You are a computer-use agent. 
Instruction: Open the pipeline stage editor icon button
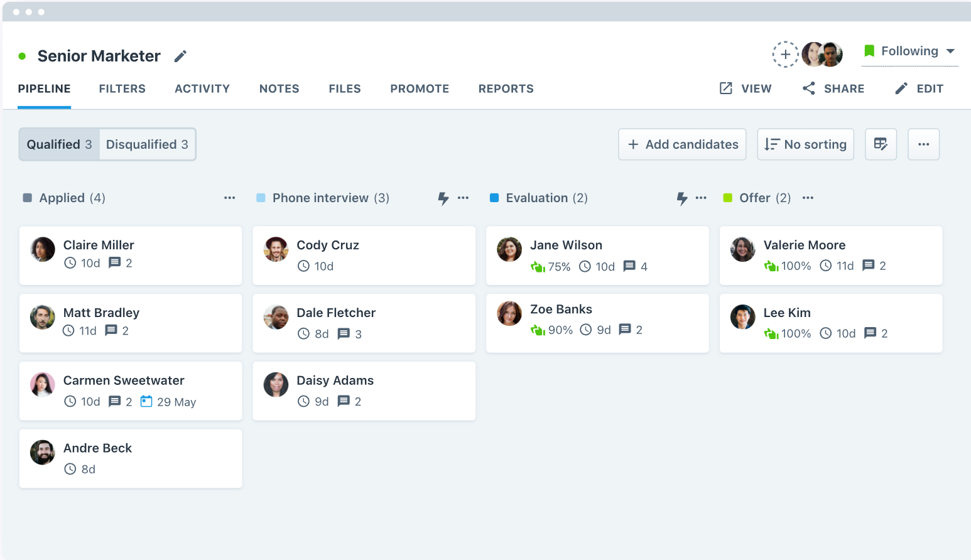coord(881,144)
